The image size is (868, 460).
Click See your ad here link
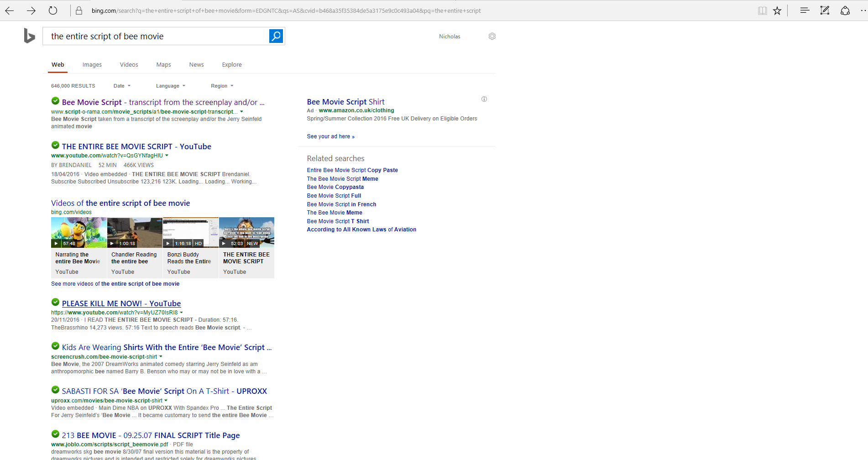(x=331, y=136)
